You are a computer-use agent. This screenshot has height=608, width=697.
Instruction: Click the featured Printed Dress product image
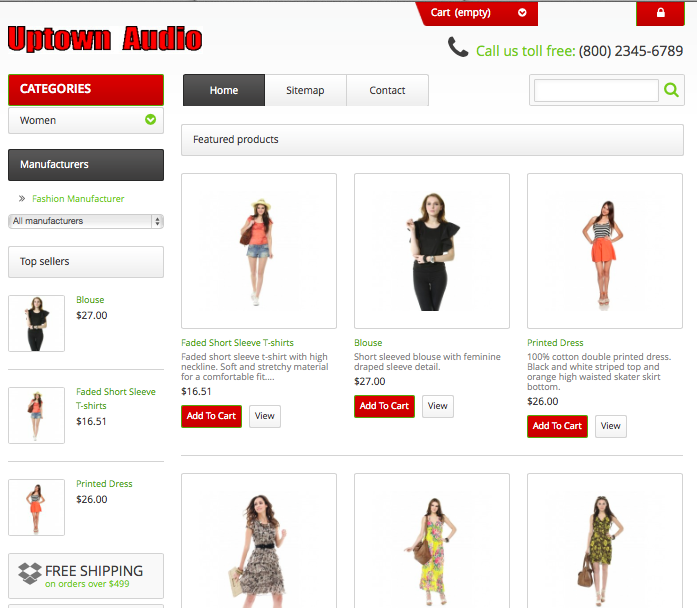tap(605, 251)
